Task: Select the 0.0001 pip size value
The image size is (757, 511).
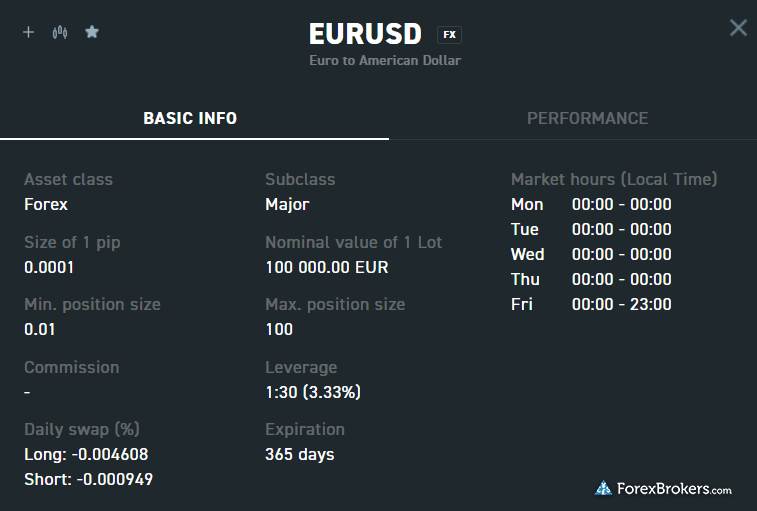Action: coord(49,267)
